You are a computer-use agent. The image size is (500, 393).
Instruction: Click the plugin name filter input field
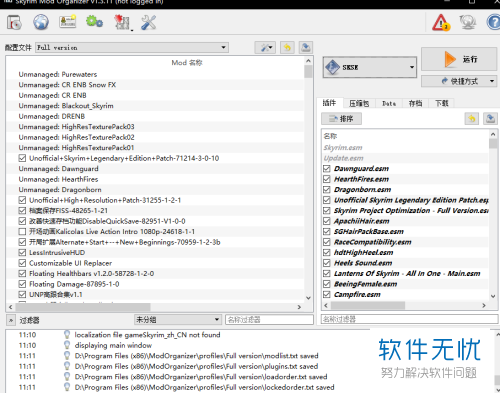[409, 319]
